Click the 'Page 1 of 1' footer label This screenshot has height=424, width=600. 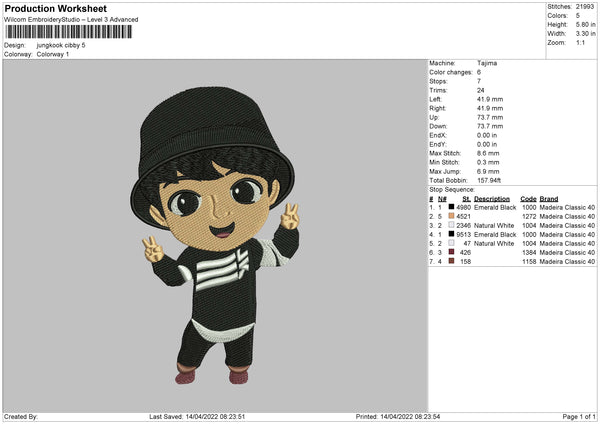click(579, 417)
